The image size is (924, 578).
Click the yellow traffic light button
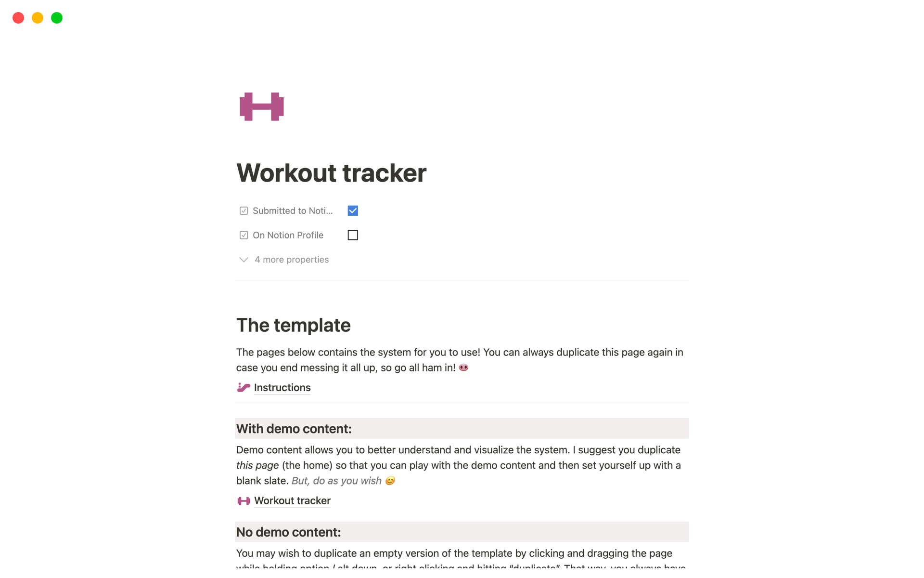click(x=38, y=17)
